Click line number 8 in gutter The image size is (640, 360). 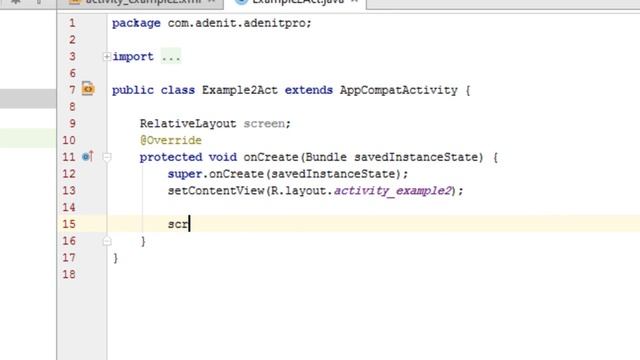click(72, 107)
